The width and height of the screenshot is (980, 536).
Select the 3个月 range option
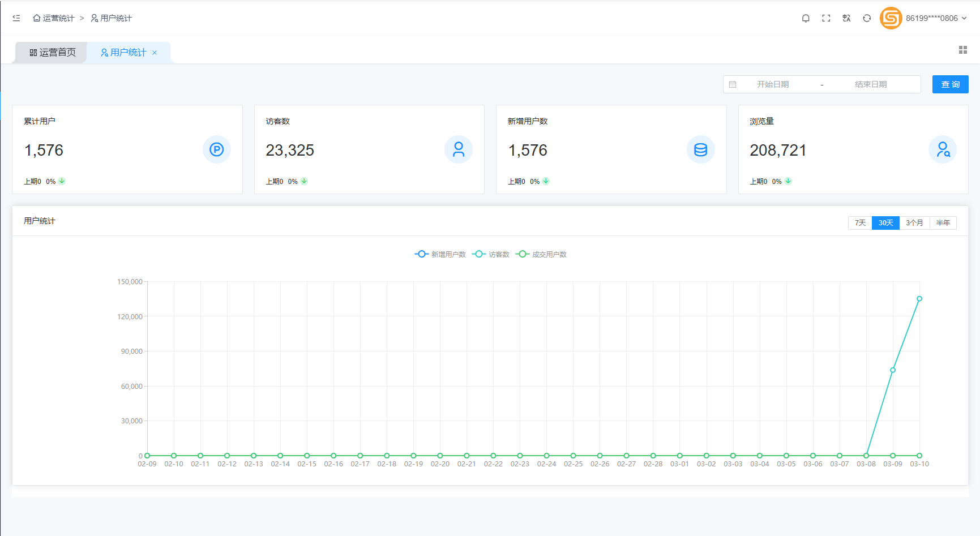pos(914,223)
